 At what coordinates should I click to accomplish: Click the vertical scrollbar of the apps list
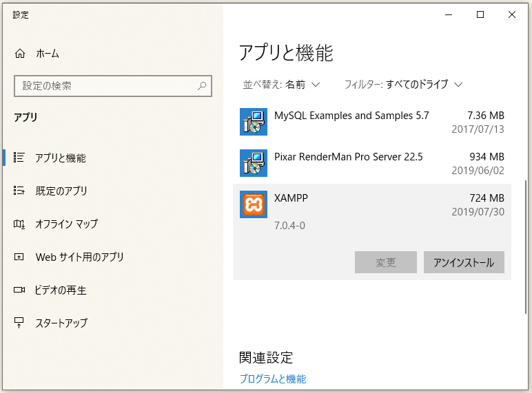[526, 247]
